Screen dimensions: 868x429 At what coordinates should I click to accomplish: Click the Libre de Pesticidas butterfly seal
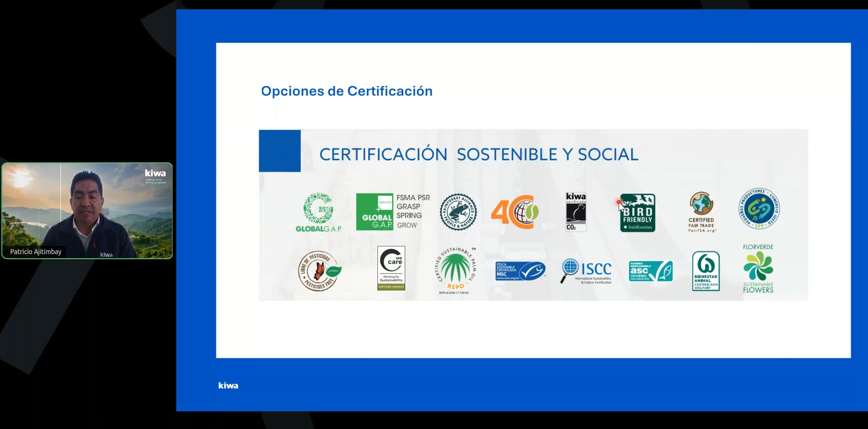pos(320,271)
